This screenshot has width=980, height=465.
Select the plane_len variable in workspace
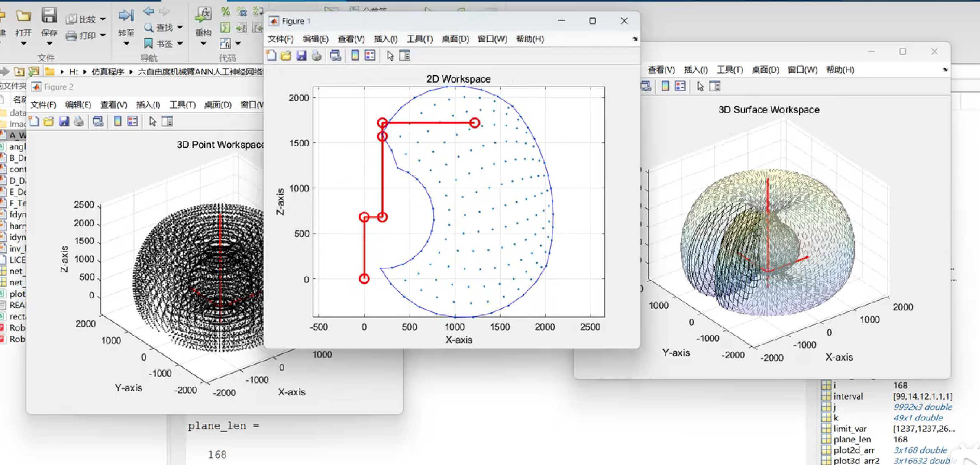(852, 439)
